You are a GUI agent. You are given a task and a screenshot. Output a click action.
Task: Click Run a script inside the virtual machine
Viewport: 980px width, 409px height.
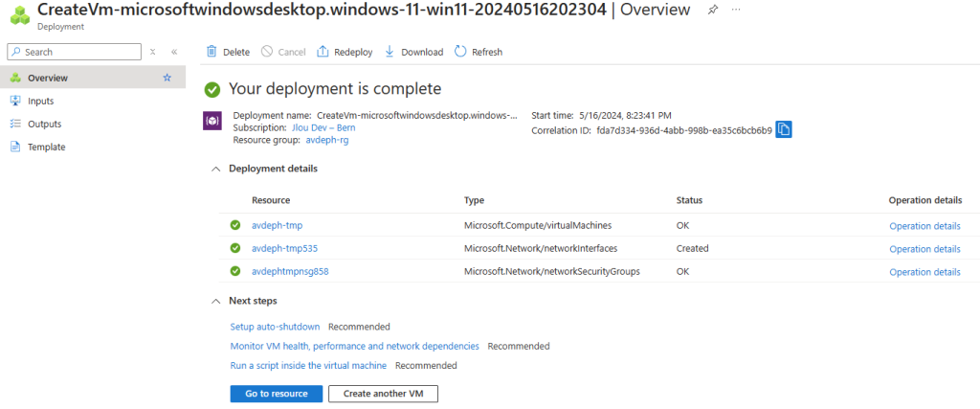click(x=308, y=365)
